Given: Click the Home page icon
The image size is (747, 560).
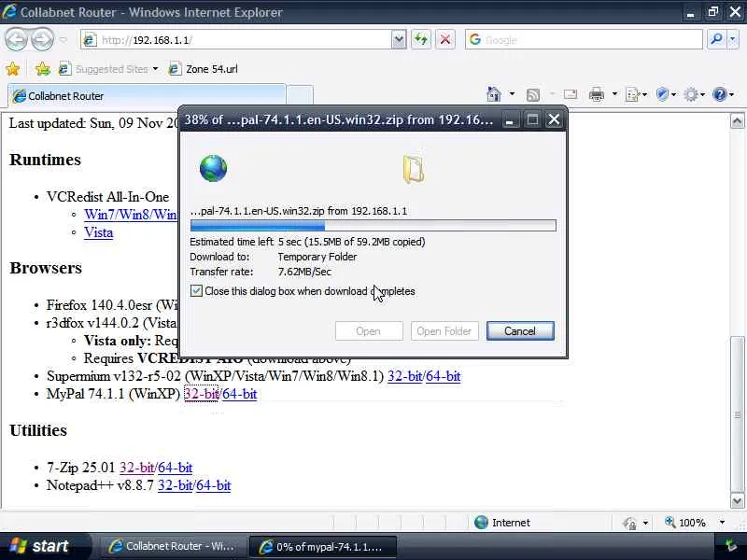Looking at the screenshot, I should 494,94.
